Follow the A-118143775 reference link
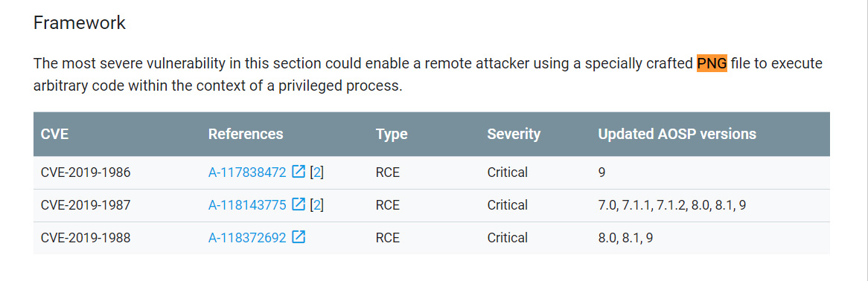 click(247, 205)
